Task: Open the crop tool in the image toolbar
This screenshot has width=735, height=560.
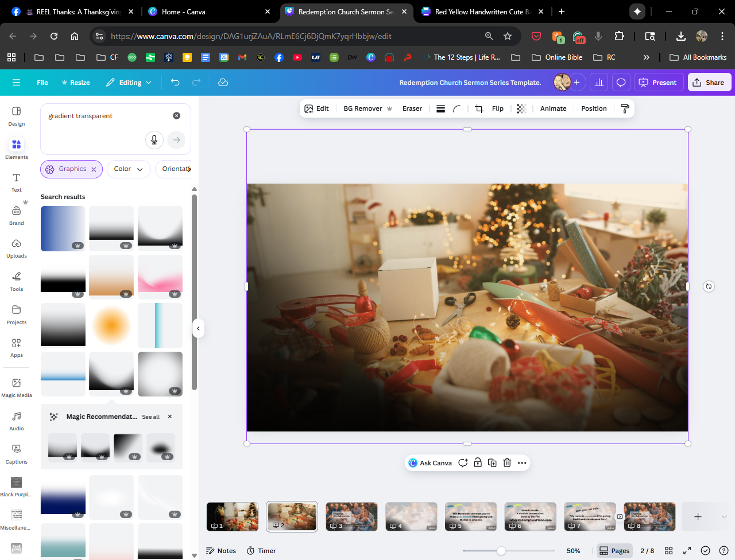Action: [479, 108]
